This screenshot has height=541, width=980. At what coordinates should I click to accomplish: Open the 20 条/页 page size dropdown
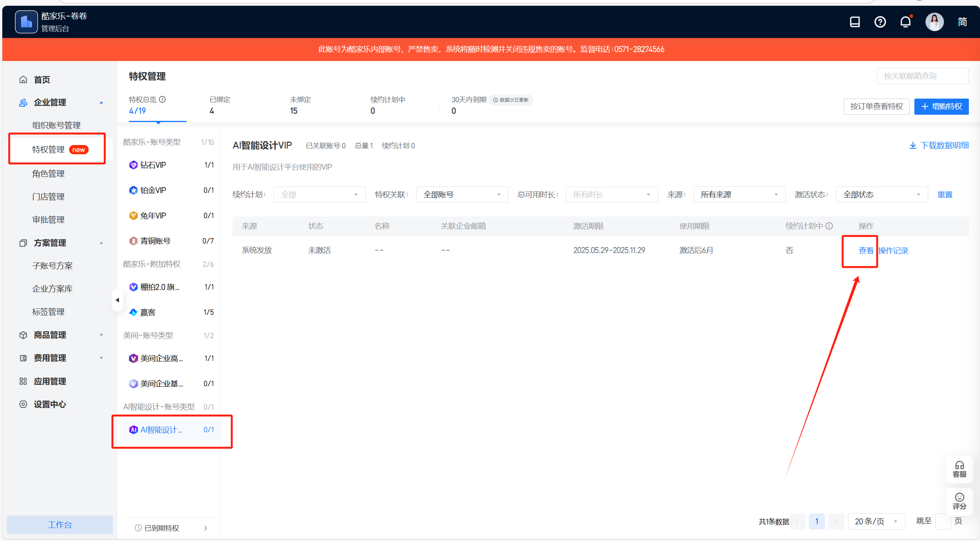[x=876, y=521]
